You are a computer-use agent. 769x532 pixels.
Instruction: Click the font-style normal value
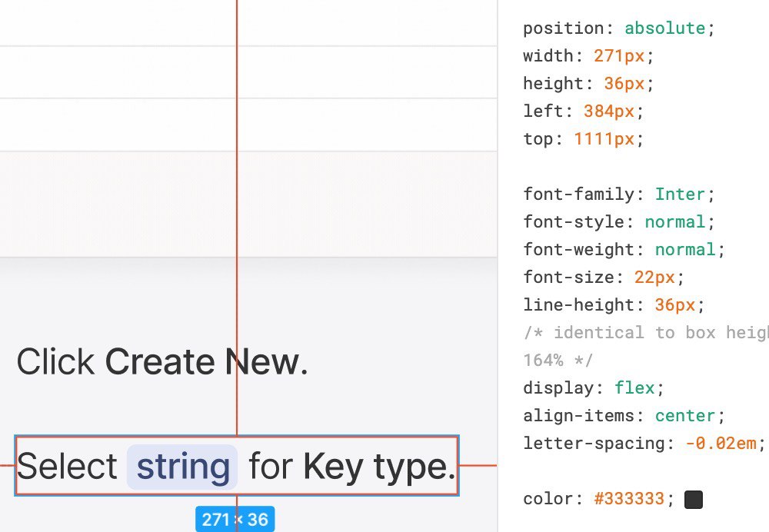point(675,222)
